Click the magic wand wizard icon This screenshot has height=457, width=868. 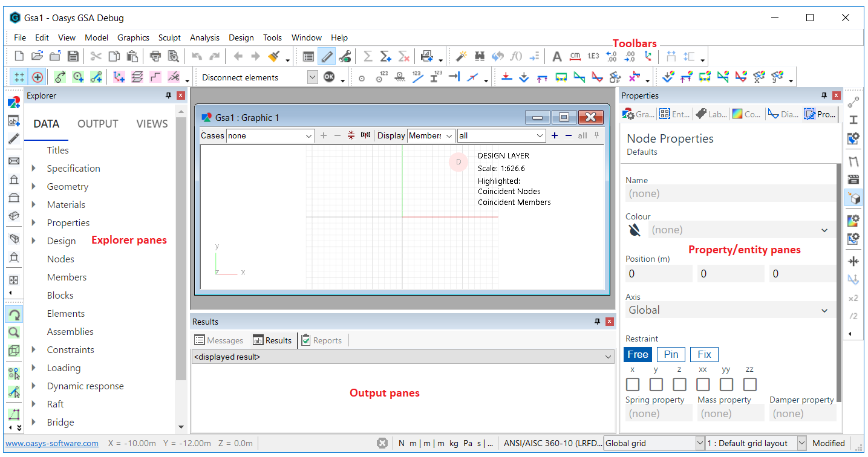click(462, 56)
